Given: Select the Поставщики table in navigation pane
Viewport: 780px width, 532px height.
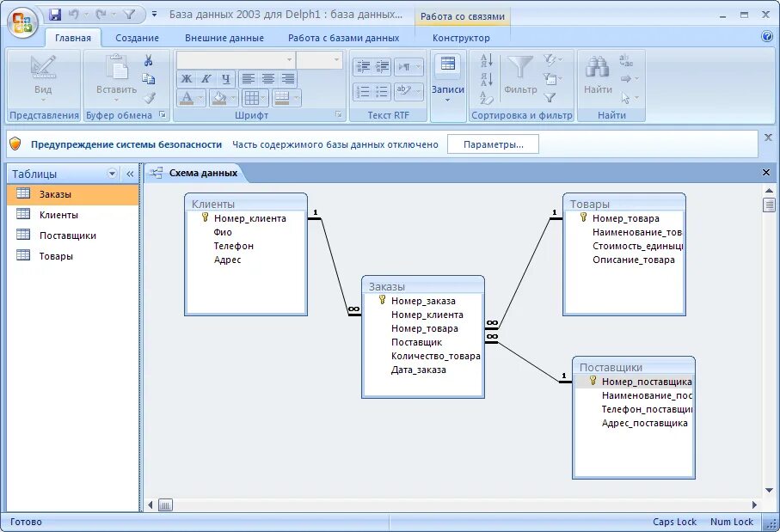Looking at the screenshot, I should click(72, 235).
